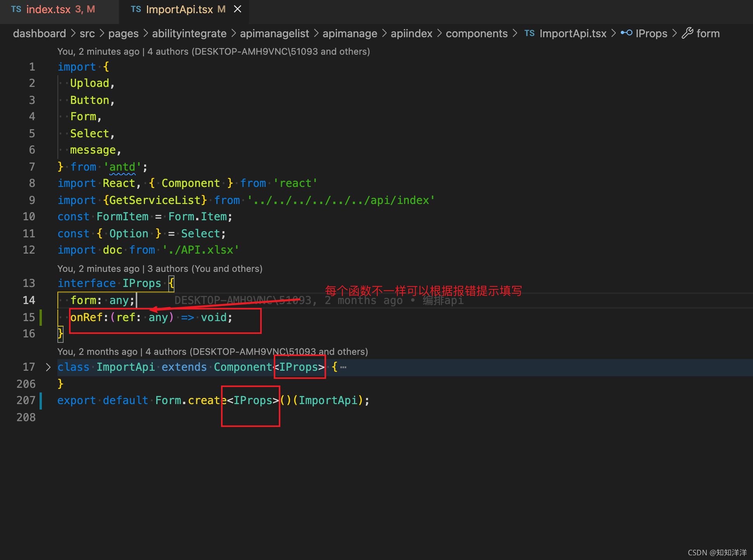Open the apimanagelist breadcrumb
753x560 pixels.
275,34
